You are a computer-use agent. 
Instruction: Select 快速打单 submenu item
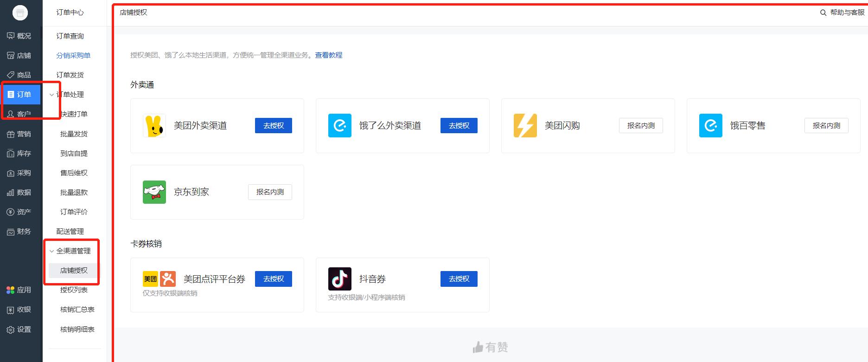click(x=74, y=114)
